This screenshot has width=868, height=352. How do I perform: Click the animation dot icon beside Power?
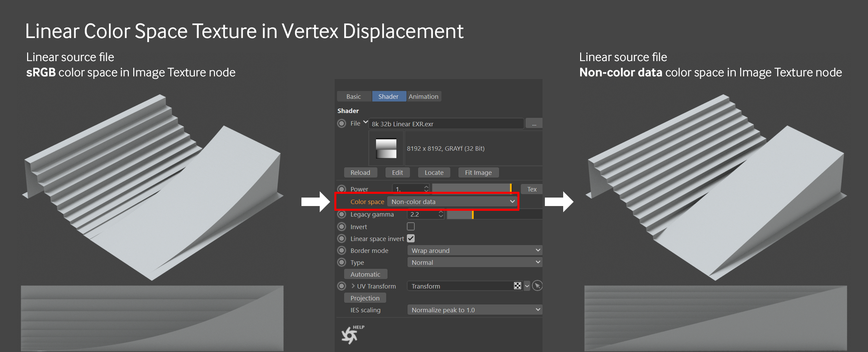click(342, 189)
